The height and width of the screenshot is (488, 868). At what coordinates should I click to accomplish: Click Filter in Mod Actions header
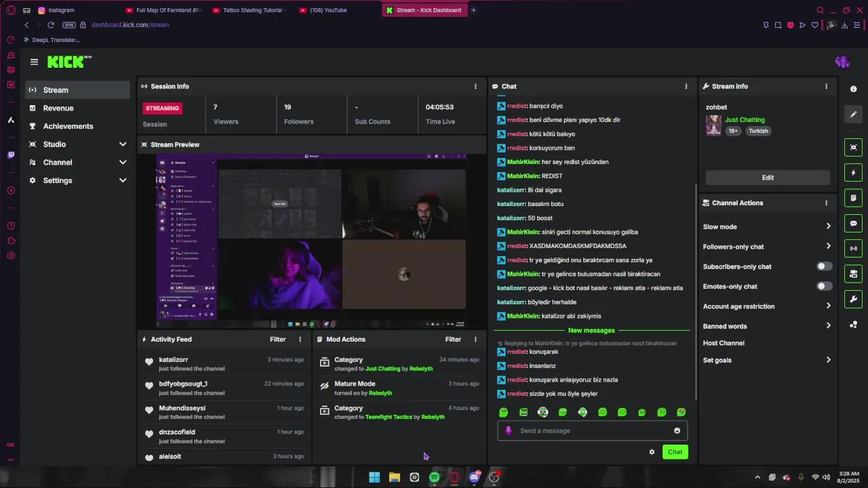[453, 340]
